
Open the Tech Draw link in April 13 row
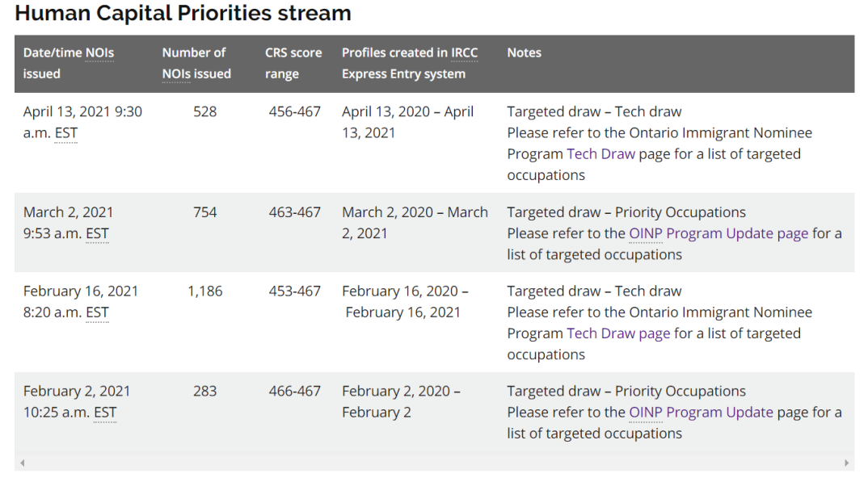[x=600, y=154]
